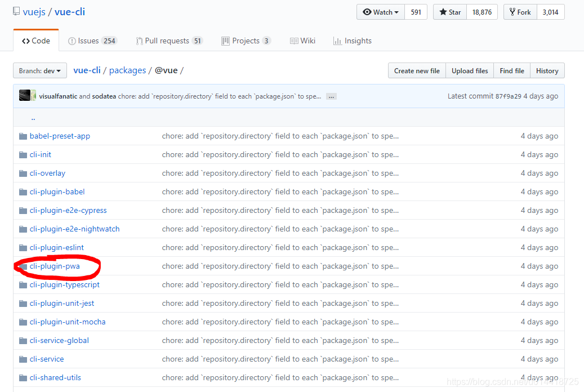Click the folder icon for cli-plugin-unit-jest
This screenshot has height=392, width=584.
pos(23,304)
